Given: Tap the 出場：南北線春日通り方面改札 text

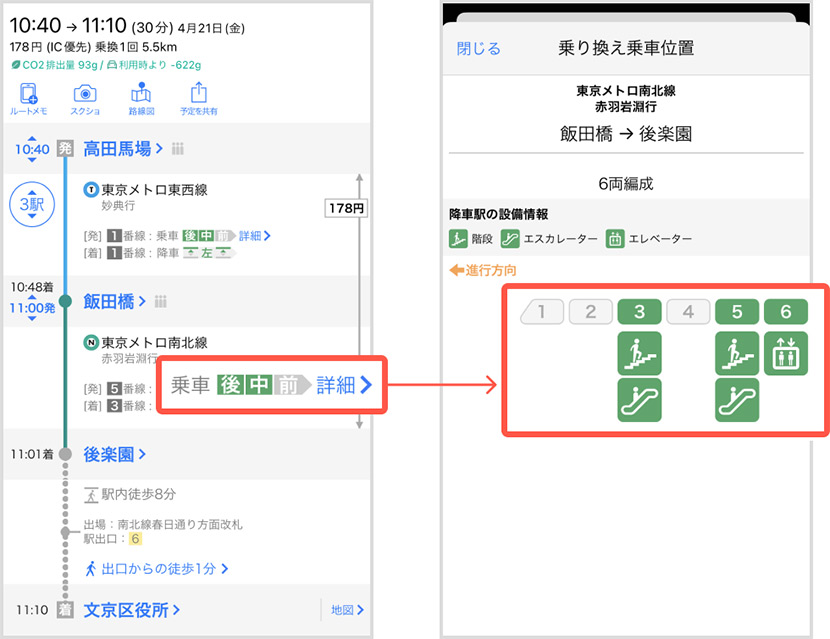Looking at the screenshot, I should click(x=163, y=524).
